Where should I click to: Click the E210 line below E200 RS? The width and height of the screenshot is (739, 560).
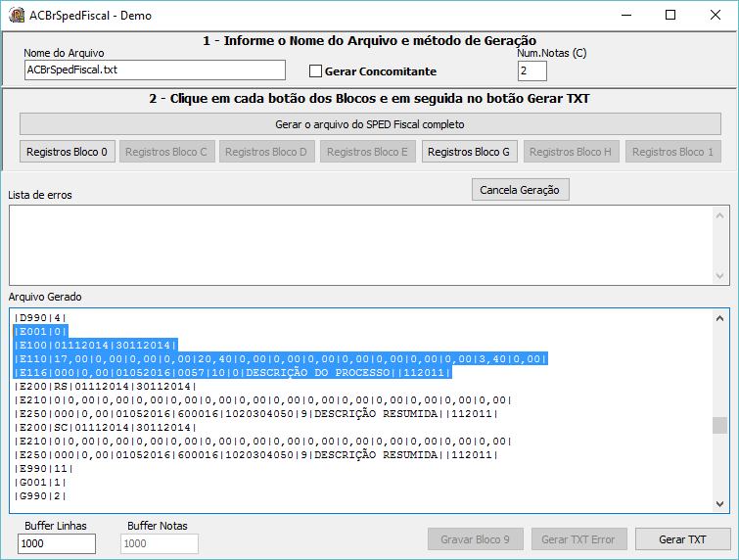pos(263,400)
